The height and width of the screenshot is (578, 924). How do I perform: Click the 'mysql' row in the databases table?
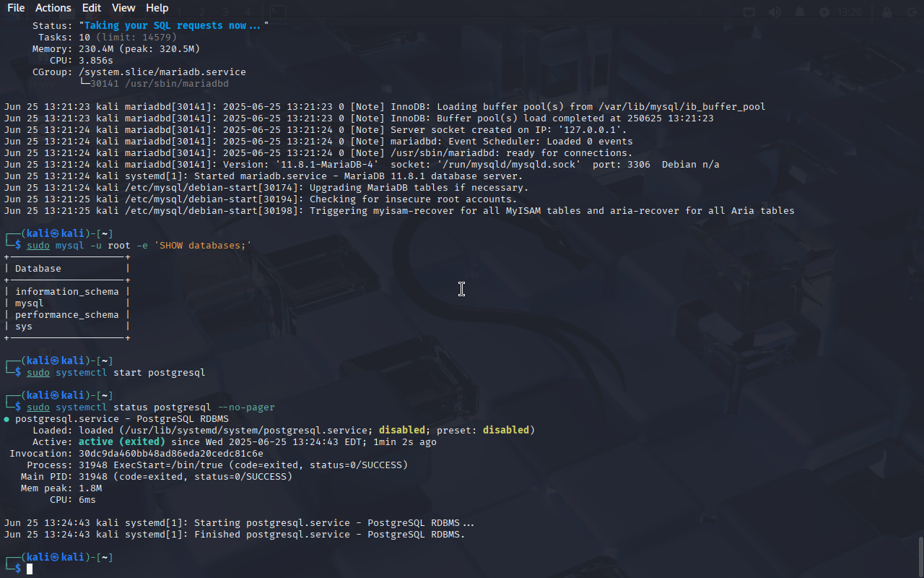pos(67,303)
